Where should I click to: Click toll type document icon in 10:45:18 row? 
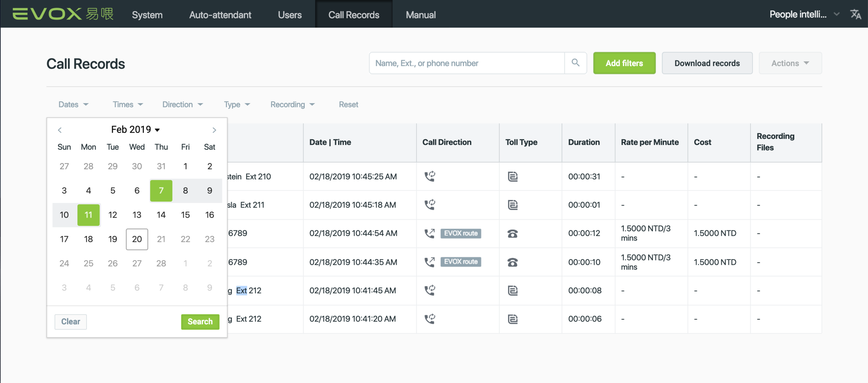coord(512,205)
